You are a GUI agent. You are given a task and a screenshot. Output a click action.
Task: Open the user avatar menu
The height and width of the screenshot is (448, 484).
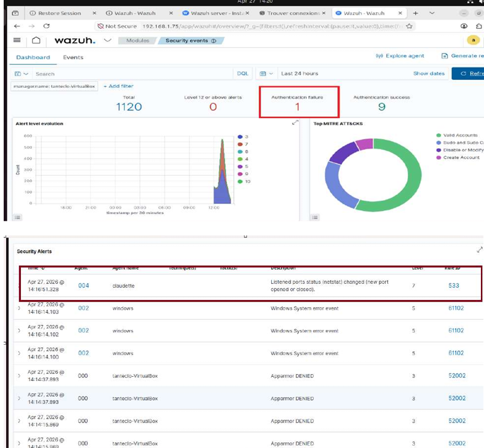473,40
